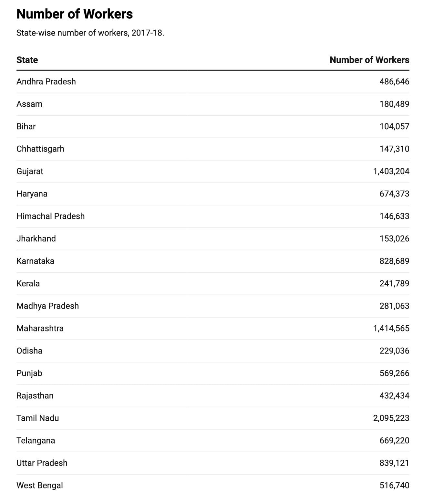The width and height of the screenshot is (423, 504).
Task: Select the Haryana state name
Action: point(32,194)
